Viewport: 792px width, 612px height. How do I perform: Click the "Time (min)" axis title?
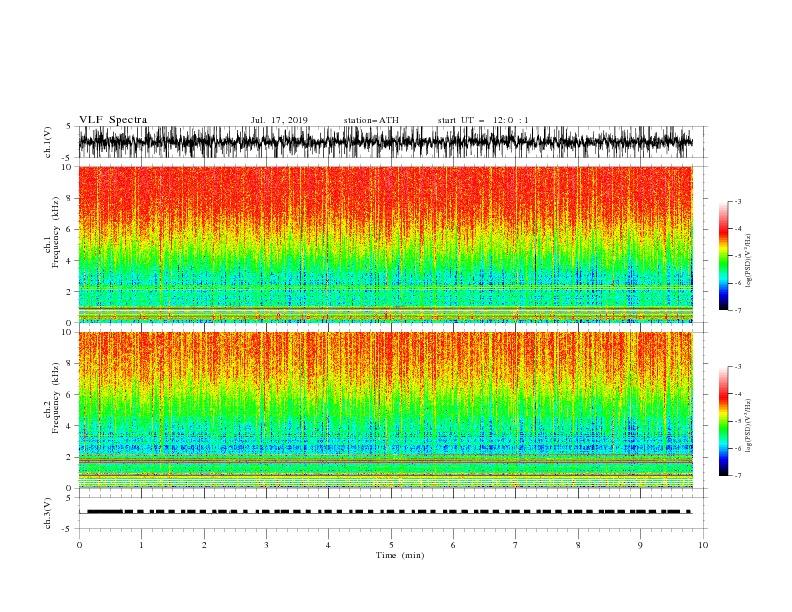click(400, 555)
